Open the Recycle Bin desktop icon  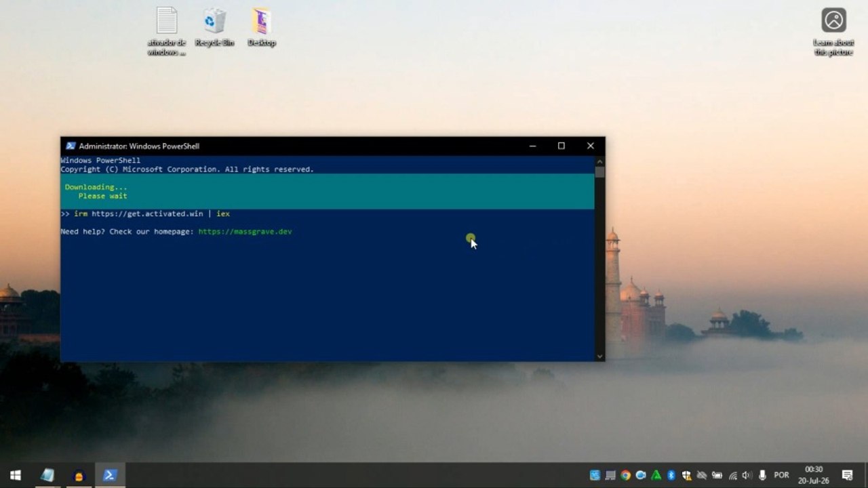pyautogui.click(x=214, y=27)
